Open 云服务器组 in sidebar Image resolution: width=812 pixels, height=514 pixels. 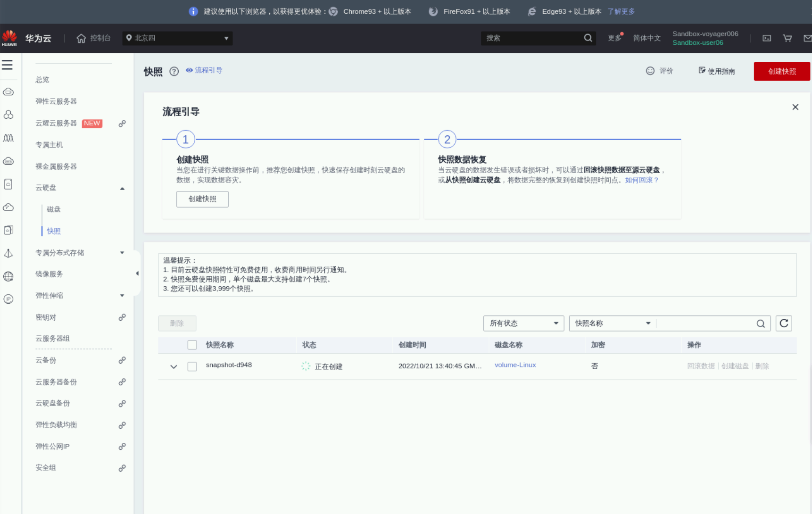[x=52, y=339]
